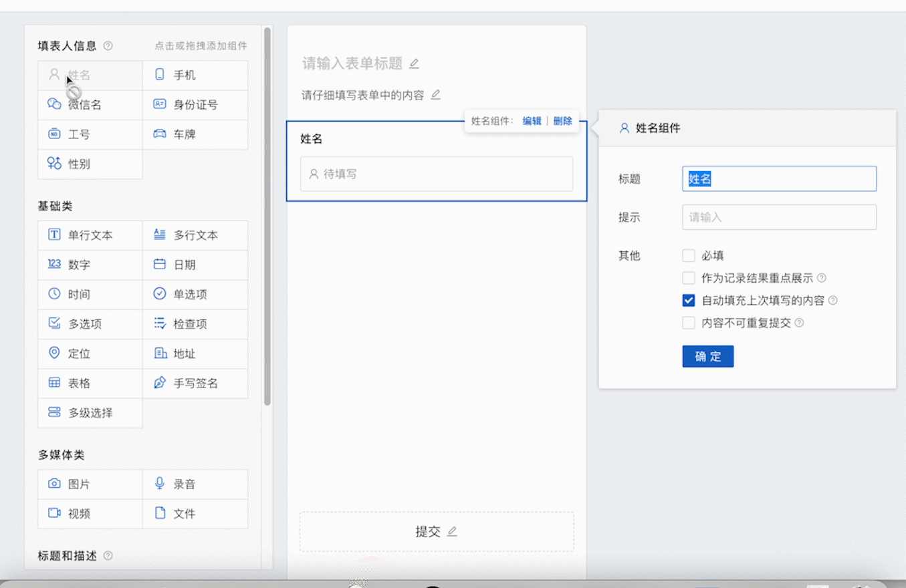The image size is (906, 588).
Task: Add the 单选项 single-choice component
Action: [x=195, y=294]
